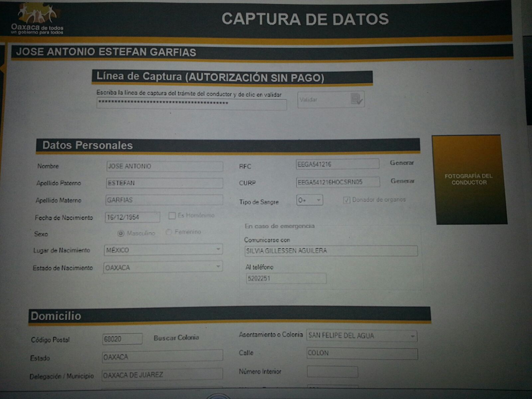Image resolution: width=532 pixels, height=399 pixels.
Task: Click the empty Número Interior field
Action: (x=332, y=372)
